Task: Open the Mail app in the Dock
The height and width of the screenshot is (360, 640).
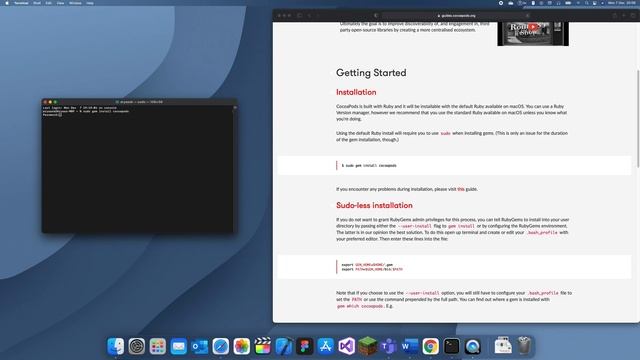Action: (179, 347)
